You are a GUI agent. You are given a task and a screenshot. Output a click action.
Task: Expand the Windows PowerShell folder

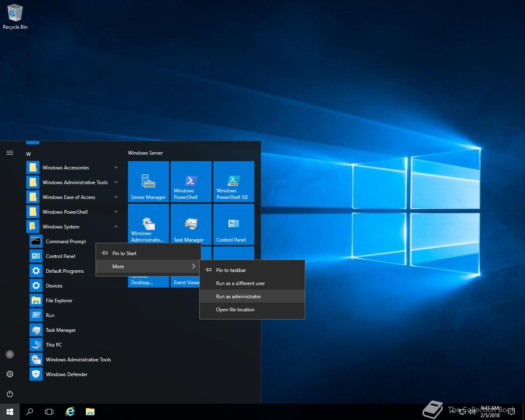tap(74, 212)
